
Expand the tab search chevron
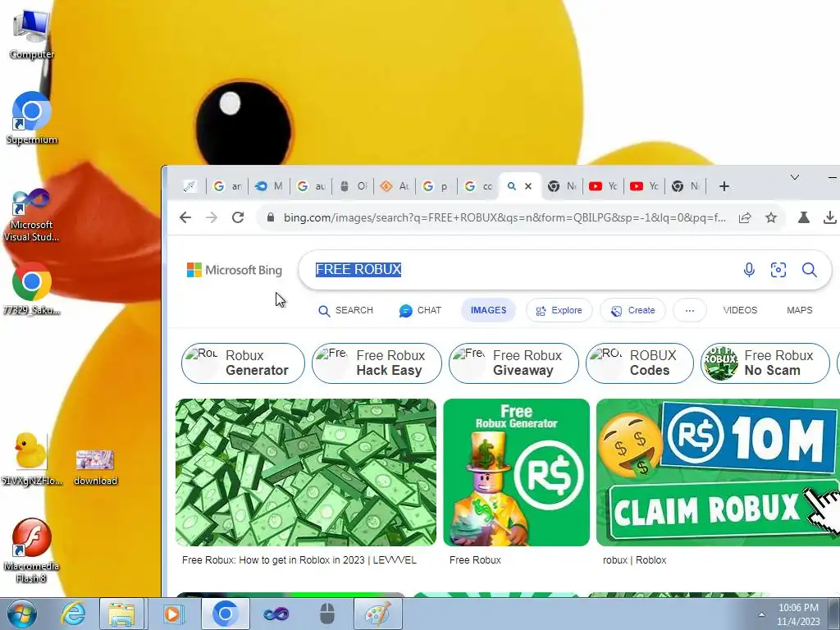click(x=794, y=177)
